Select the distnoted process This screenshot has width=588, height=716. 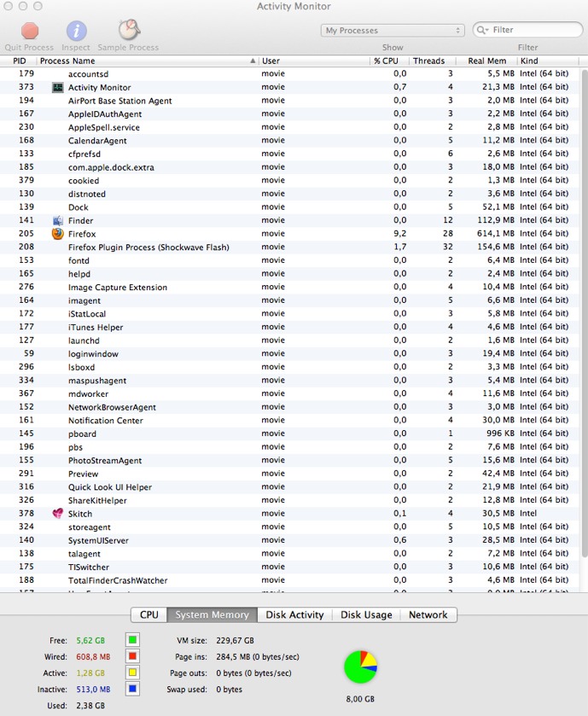click(x=290, y=194)
